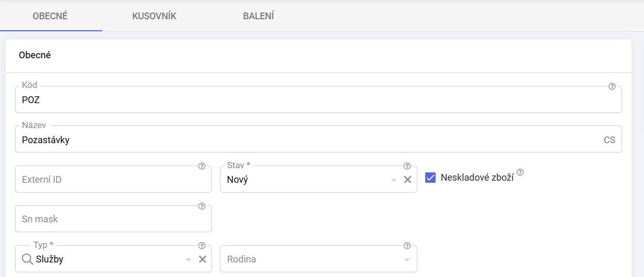
Task: Focus the Kód input containing POZ
Action: (318, 99)
